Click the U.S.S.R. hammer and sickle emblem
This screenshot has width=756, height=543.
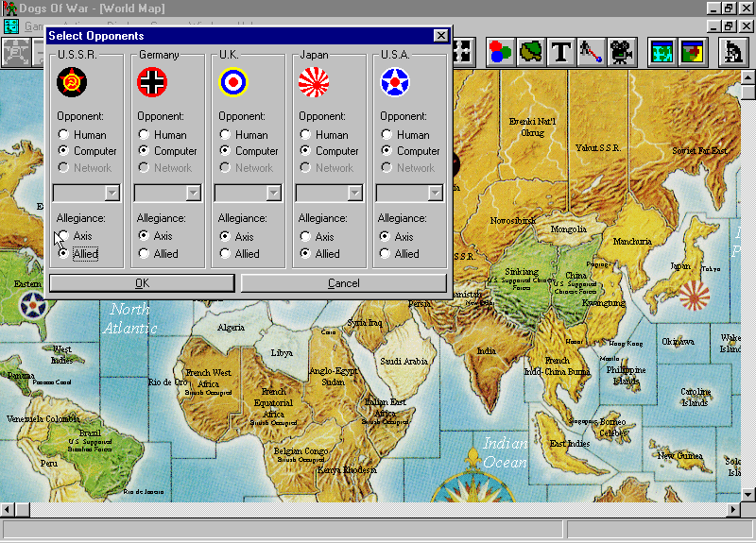[x=72, y=82]
